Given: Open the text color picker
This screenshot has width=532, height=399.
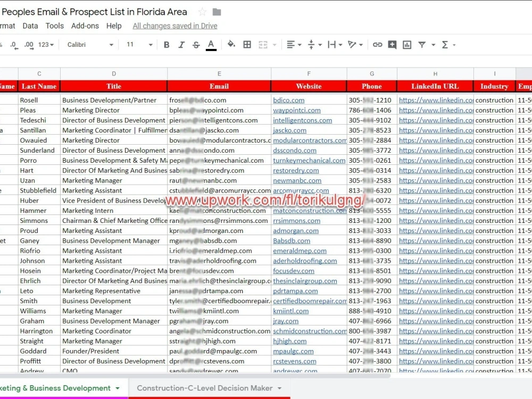Looking at the screenshot, I should tap(211, 45).
